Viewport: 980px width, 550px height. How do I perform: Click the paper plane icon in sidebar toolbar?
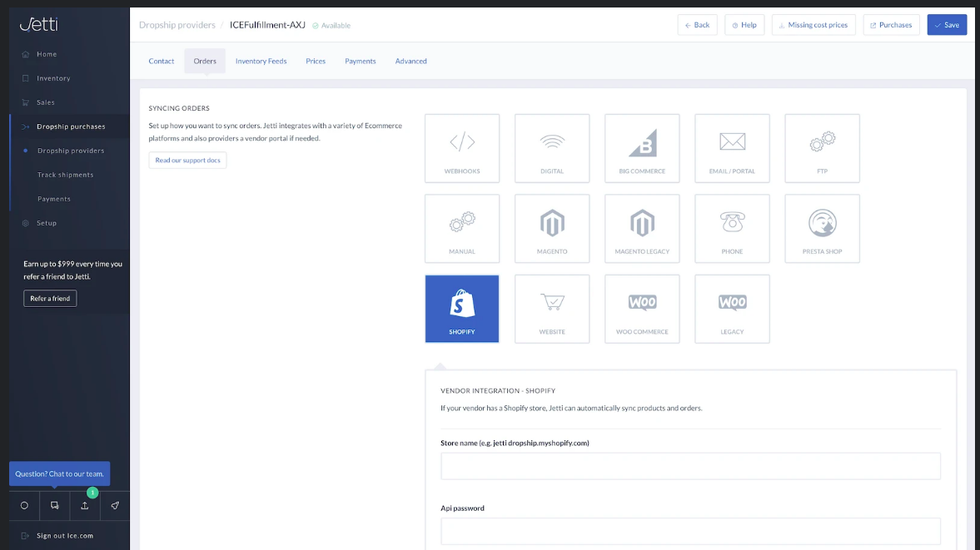point(115,506)
